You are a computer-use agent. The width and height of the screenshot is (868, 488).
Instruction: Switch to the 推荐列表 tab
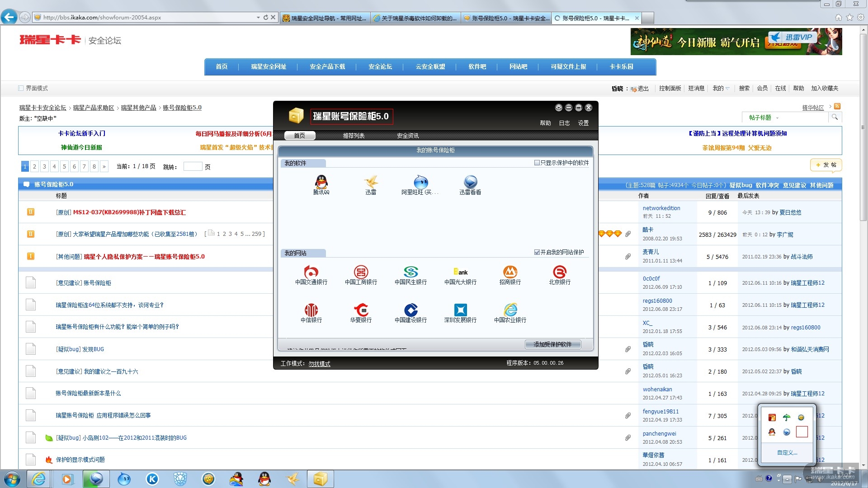click(x=354, y=136)
